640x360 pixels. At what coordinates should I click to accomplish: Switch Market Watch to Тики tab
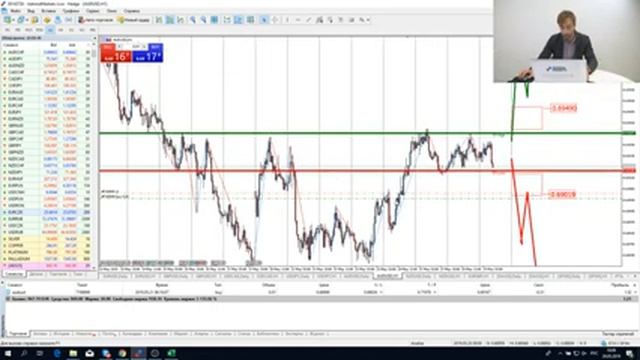point(78,275)
